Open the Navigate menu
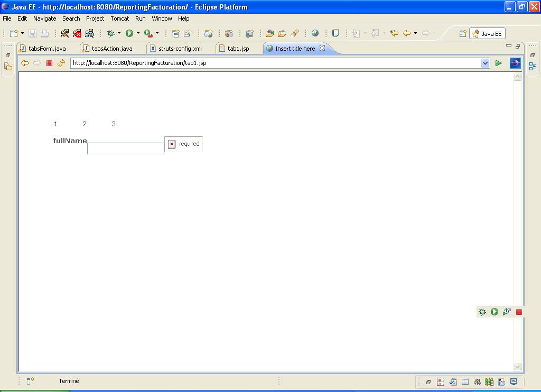Viewport: 541px width, 392px height. pyautogui.click(x=44, y=18)
